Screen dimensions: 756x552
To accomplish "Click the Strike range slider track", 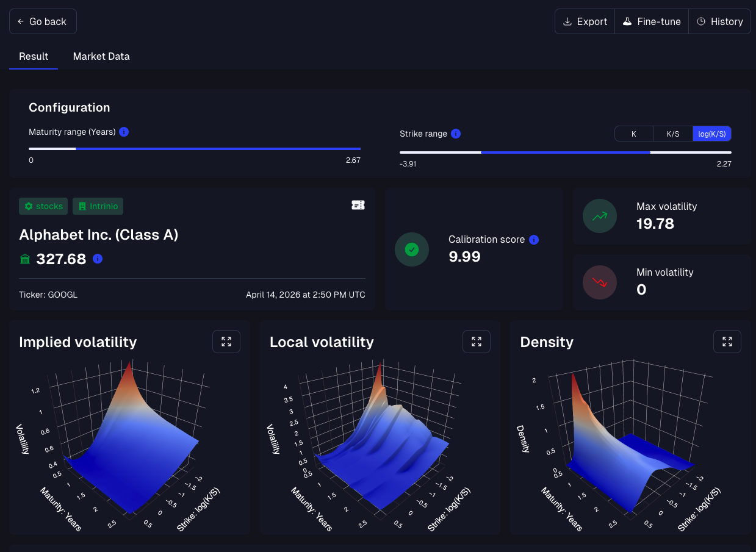I will [x=566, y=152].
